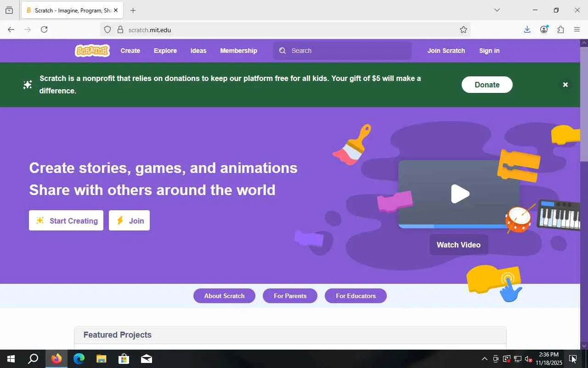Click Join Scratch in the top bar
This screenshot has height=368, width=588.
(x=446, y=51)
